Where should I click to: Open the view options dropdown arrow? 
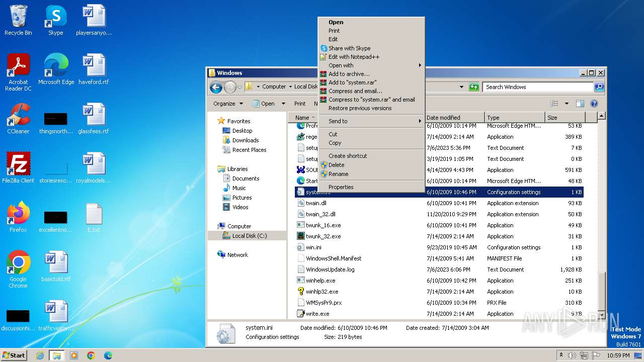pyautogui.click(x=567, y=104)
